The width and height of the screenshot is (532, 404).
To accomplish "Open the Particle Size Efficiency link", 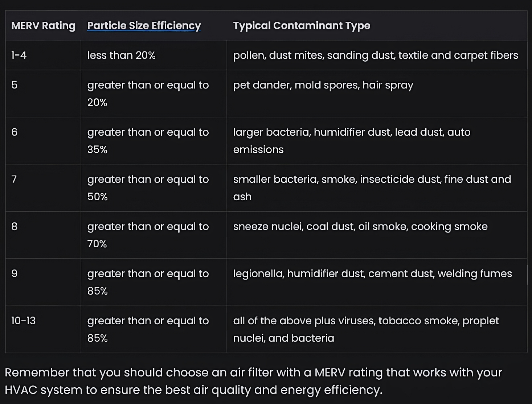I will [144, 25].
